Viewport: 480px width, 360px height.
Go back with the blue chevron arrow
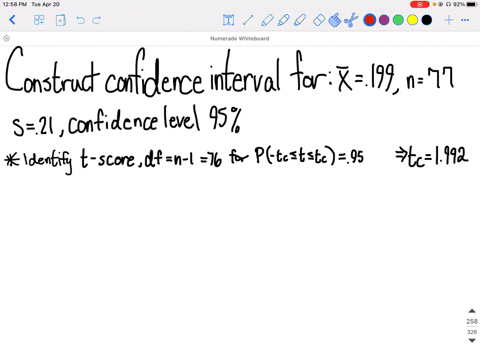click(12, 20)
